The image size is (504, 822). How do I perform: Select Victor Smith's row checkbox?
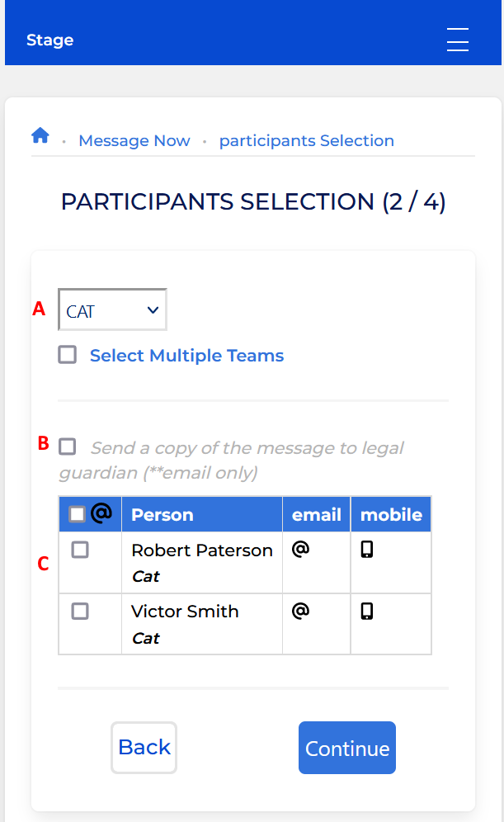click(80, 612)
